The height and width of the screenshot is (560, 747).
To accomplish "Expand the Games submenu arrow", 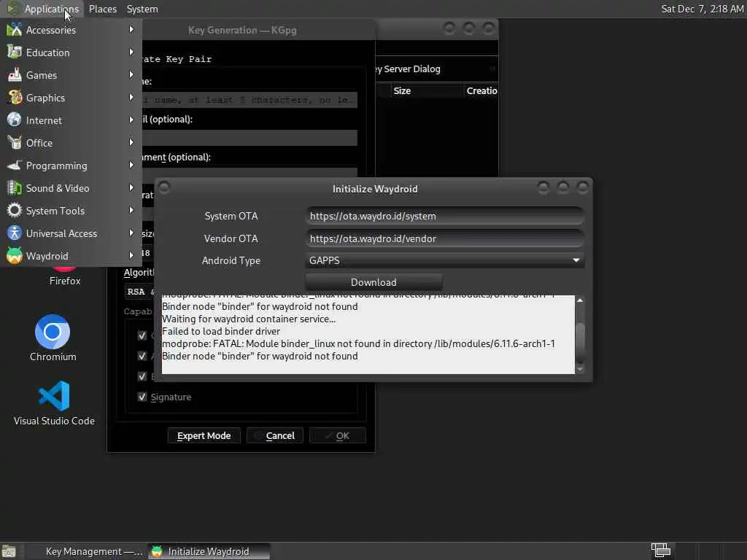I will (131, 75).
